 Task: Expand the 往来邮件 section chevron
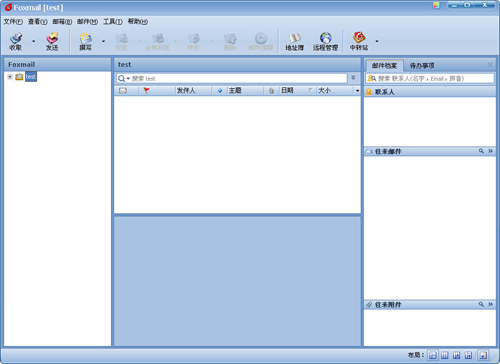490,151
